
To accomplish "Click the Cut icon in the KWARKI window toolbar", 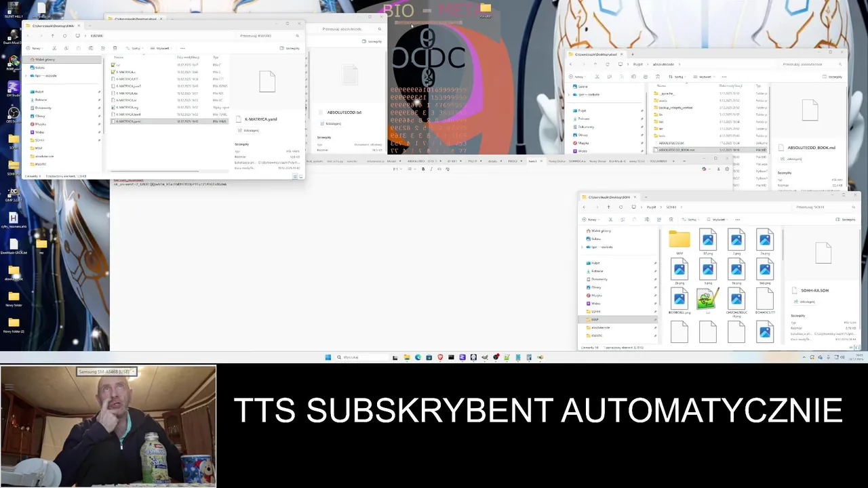I will [54, 48].
